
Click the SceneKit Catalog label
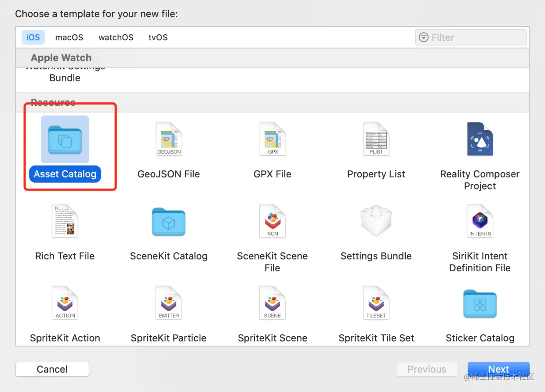coord(169,256)
